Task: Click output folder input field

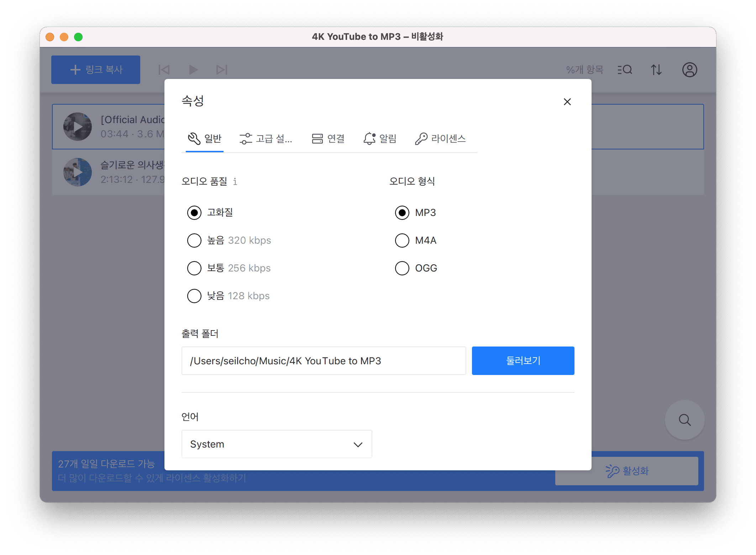Action: point(324,361)
